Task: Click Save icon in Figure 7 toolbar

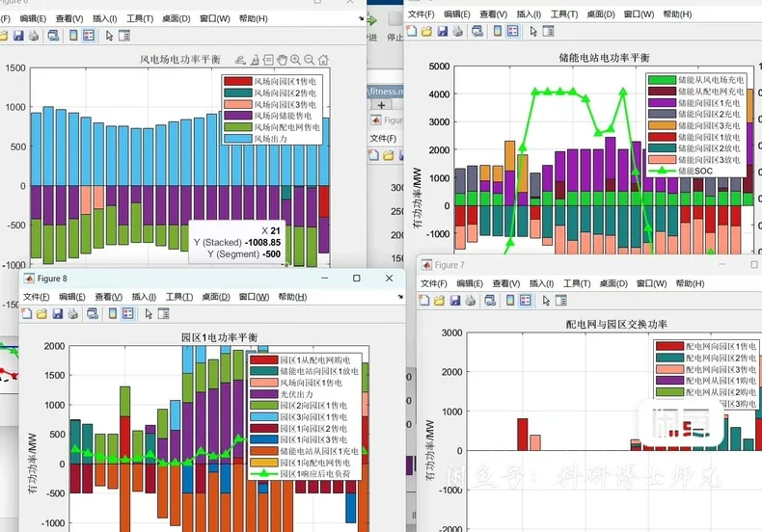Action: pyautogui.click(x=455, y=301)
